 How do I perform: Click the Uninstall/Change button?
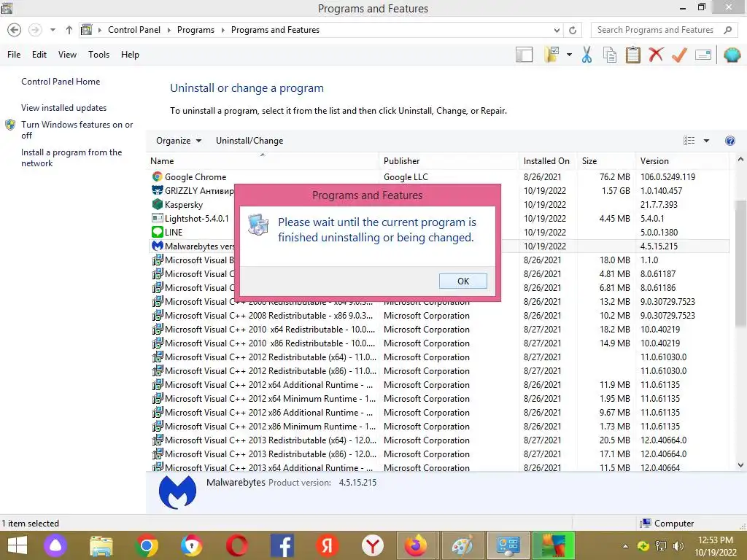coord(249,141)
